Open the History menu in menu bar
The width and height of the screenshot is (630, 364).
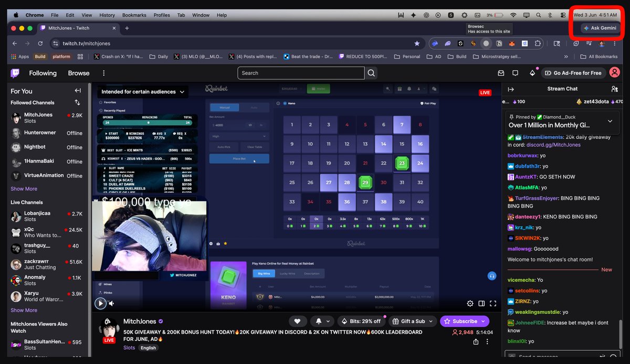click(107, 15)
